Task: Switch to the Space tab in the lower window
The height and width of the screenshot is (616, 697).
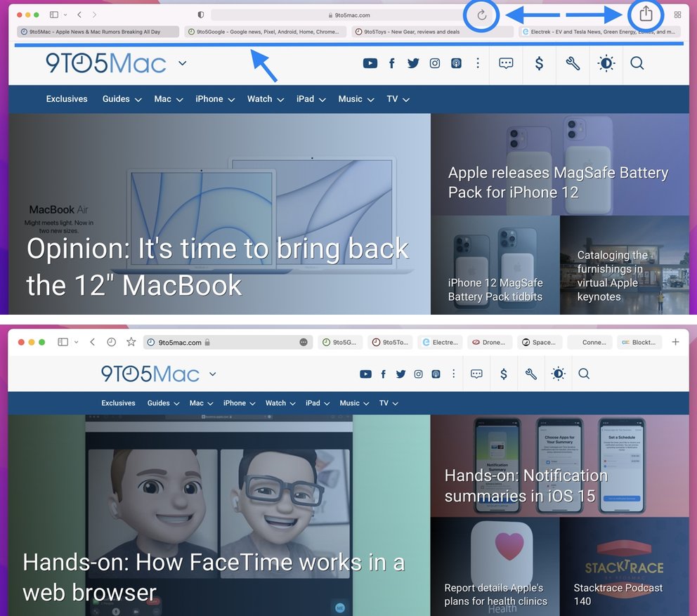Action: 539,342
